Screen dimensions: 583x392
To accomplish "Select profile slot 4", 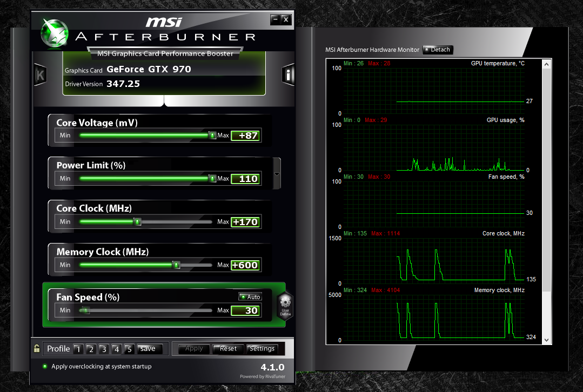I will (x=116, y=349).
